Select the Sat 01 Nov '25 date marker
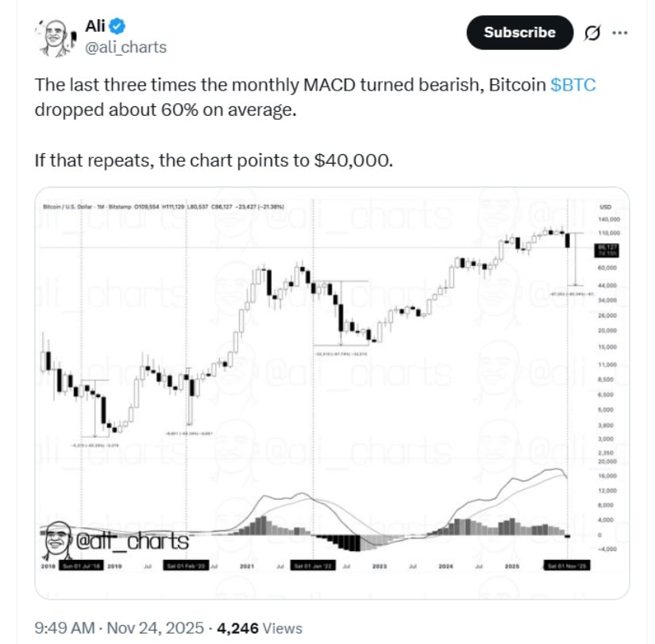Viewport: 655px width, 644px height. [x=568, y=566]
